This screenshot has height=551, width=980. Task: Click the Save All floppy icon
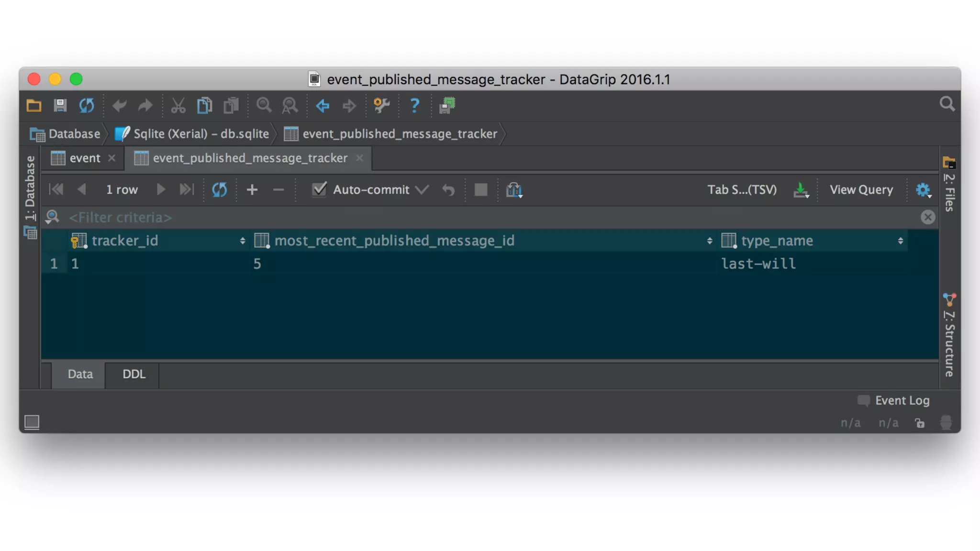pos(60,105)
